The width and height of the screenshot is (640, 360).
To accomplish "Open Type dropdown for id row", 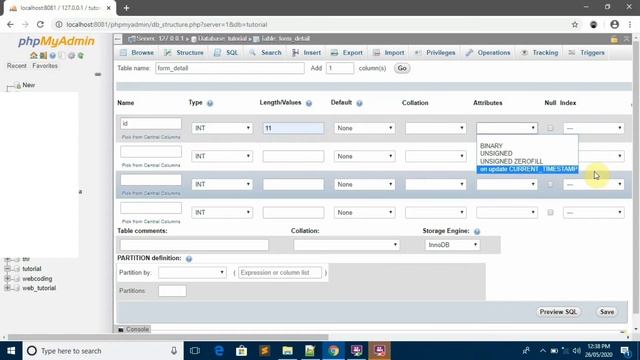I will pos(222,128).
